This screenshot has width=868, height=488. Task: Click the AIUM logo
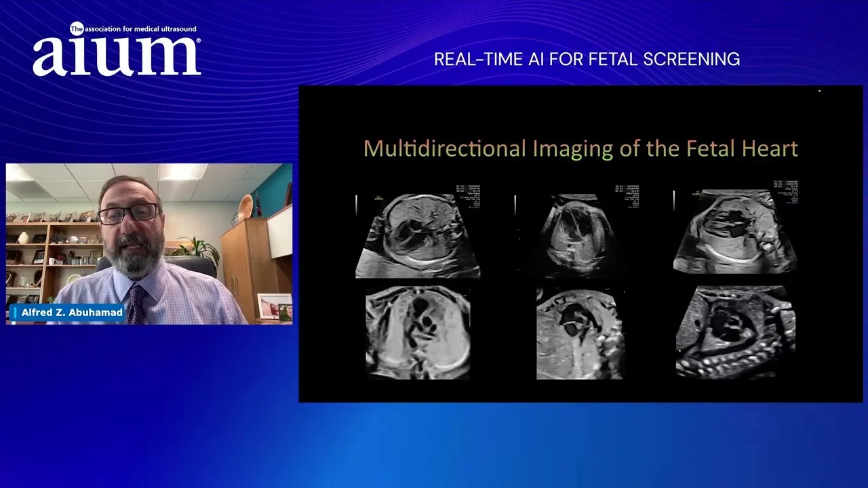(117, 49)
